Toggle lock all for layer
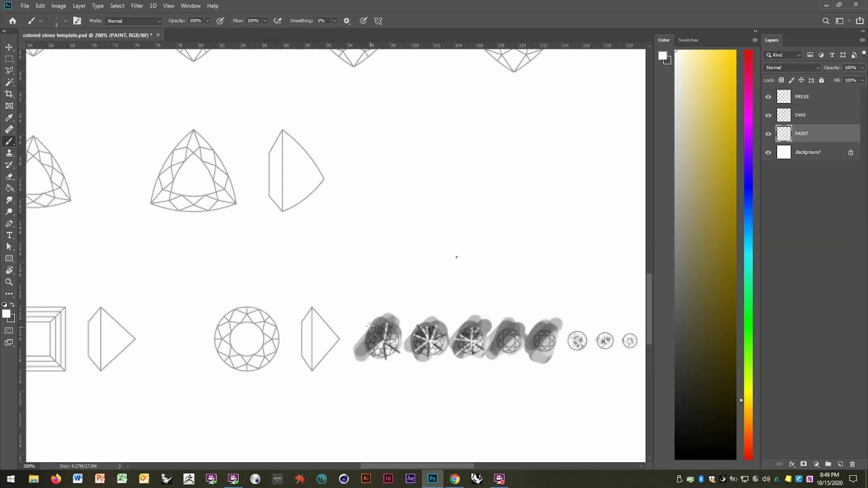 coord(821,80)
